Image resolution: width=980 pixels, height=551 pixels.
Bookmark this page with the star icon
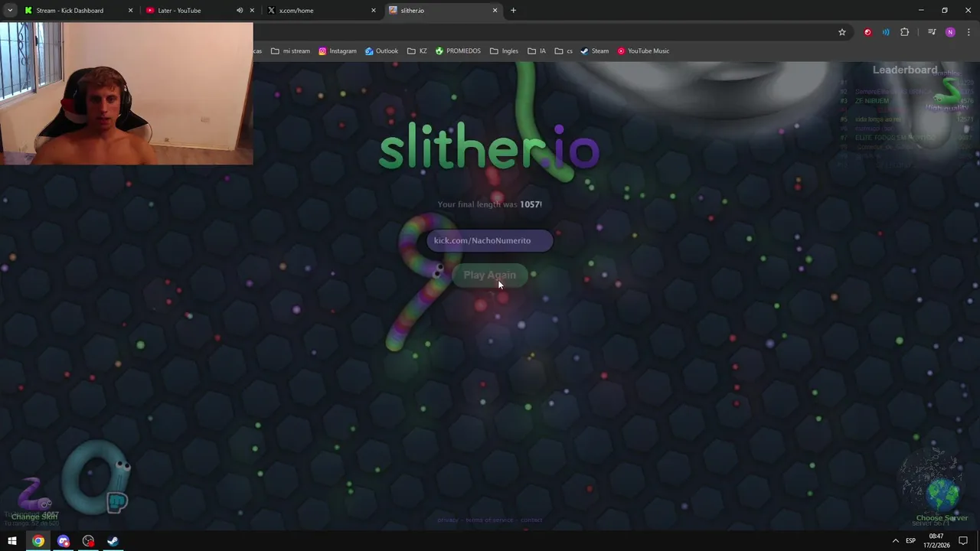coord(842,32)
